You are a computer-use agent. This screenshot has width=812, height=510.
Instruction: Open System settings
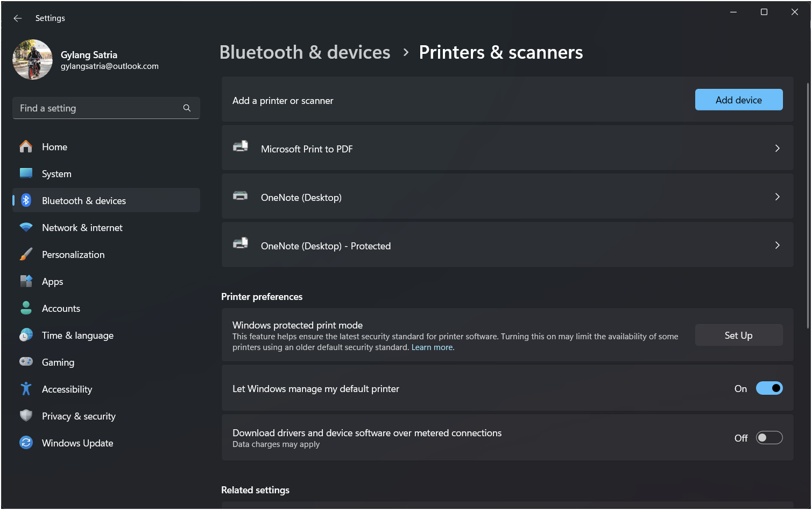(106, 173)
